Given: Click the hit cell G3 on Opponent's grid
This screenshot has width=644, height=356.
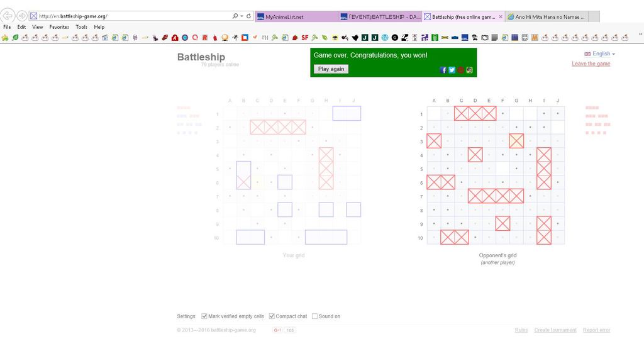Looking at the screenshot, I should [516, 141].
